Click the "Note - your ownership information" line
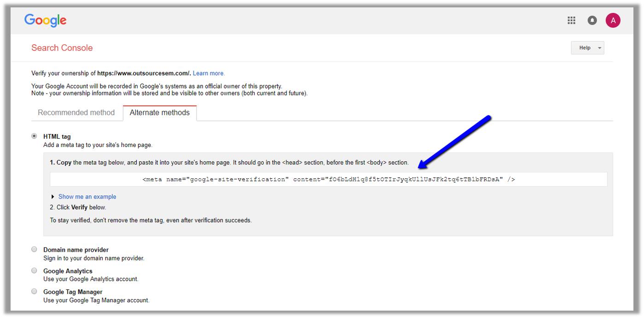644x318 pixels. (169, 93)
